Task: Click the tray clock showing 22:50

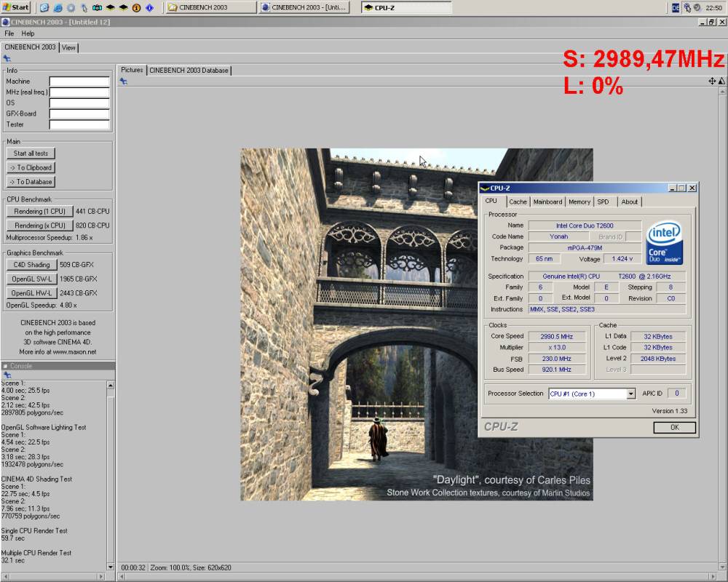Action: 713,7
